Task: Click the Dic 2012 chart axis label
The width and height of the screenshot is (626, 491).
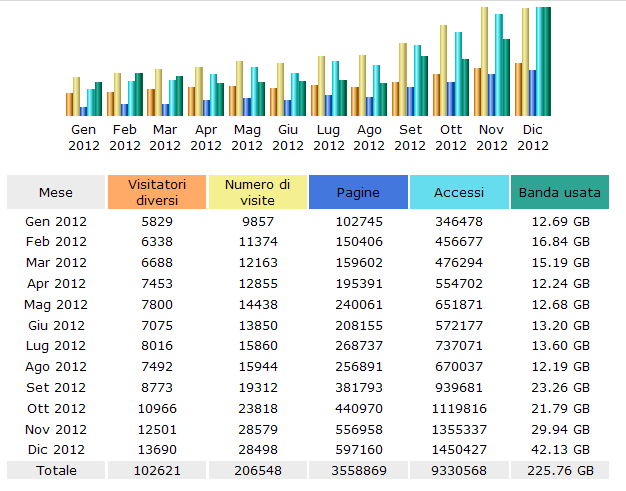Action: (x=533, y=138)
